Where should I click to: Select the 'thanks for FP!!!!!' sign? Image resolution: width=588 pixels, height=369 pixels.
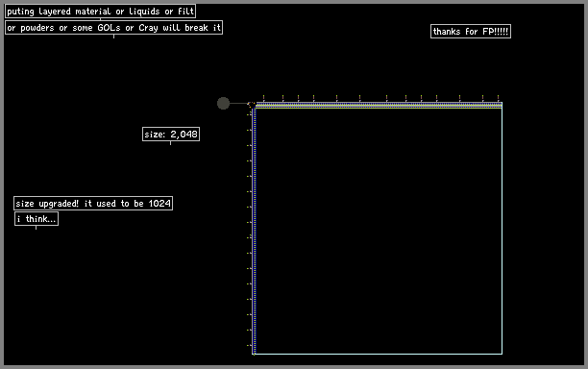click(x=471, y=32)
